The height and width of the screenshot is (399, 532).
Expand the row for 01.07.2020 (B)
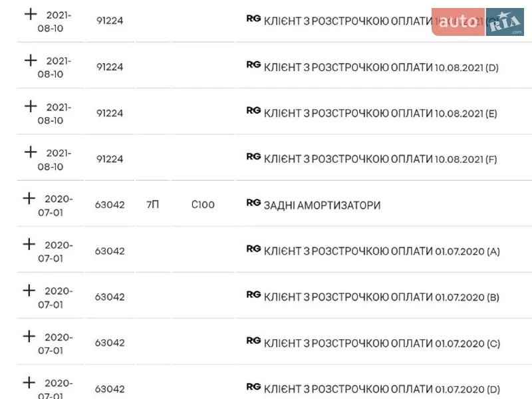tap(29, 290)
